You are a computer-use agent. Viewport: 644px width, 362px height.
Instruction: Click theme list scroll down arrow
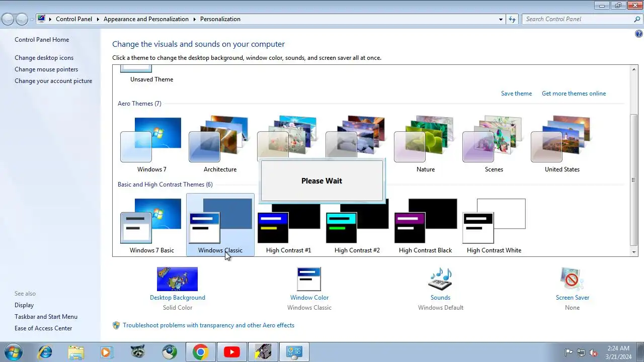pos(633,251)
